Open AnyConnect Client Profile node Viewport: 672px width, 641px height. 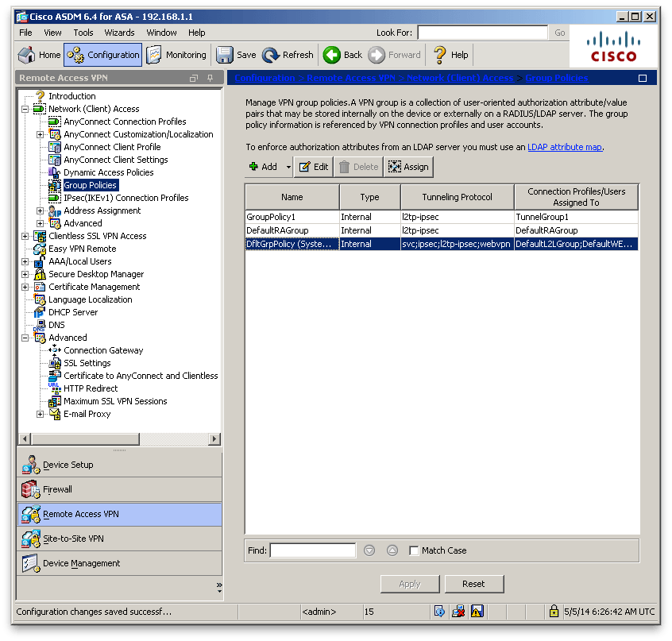click(x=112, y=147)
